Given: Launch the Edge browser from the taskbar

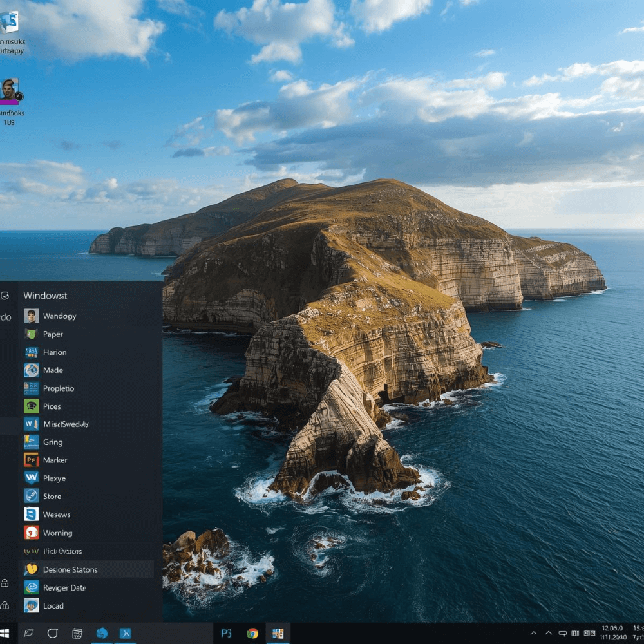Looking at the screenshot, I should pos(102,633).
